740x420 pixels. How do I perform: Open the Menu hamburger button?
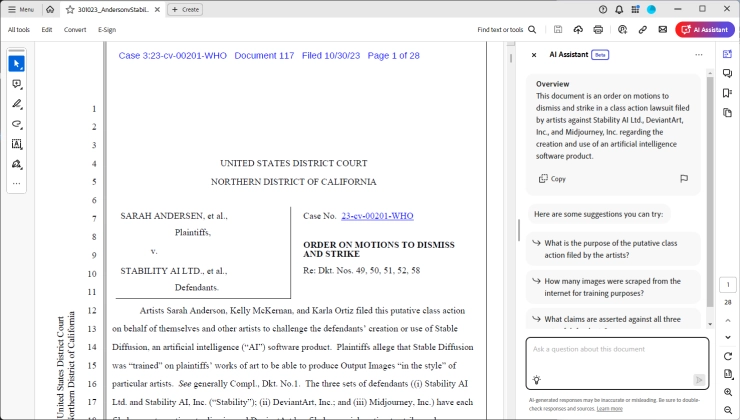[x=21, y=9]
